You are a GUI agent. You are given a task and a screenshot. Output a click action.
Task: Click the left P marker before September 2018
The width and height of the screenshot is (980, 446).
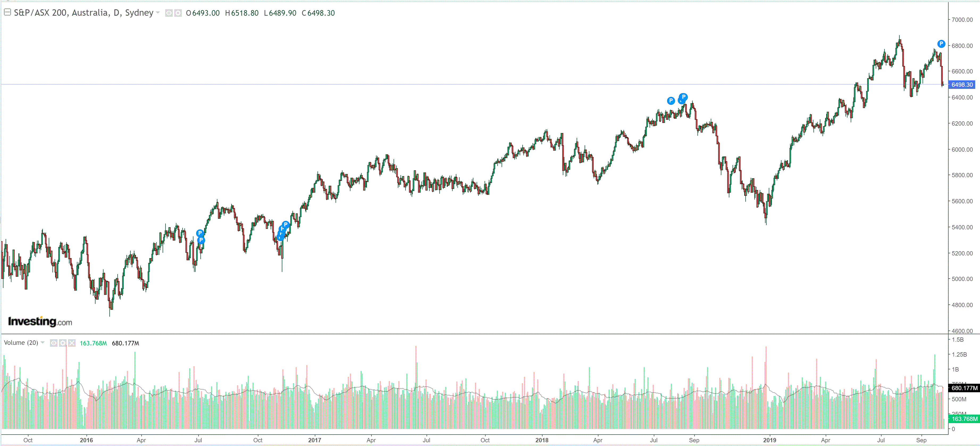coord(671,101)
